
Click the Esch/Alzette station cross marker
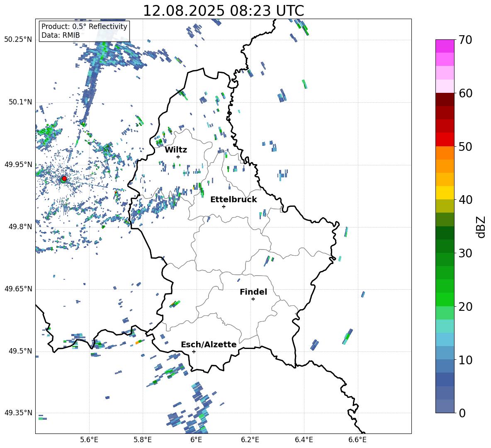click(194, 351)
